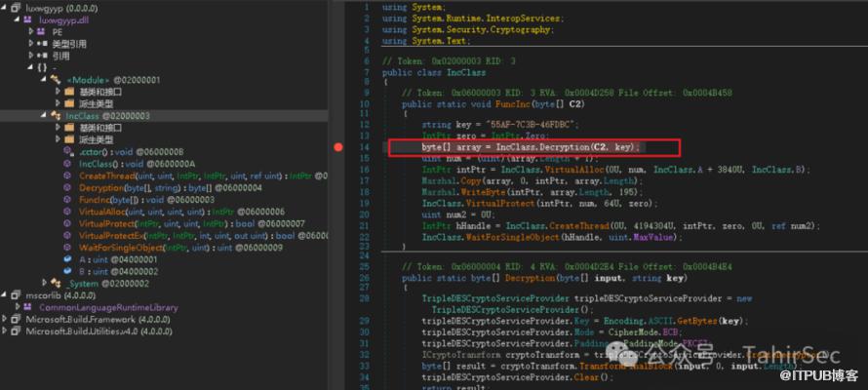The height and width of the screenshot is (390, 868).
Task: Click the WaitForSingleObject method icon
Action: click(67, 248)
